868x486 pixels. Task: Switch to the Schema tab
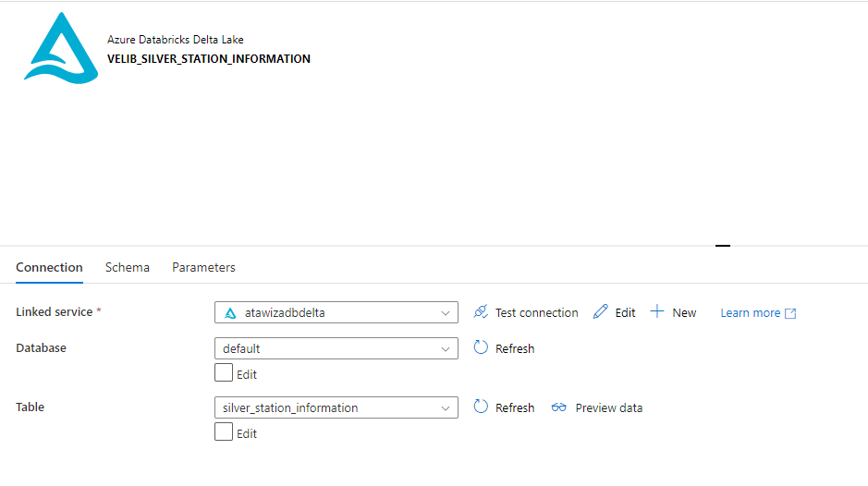click(128, 267)
